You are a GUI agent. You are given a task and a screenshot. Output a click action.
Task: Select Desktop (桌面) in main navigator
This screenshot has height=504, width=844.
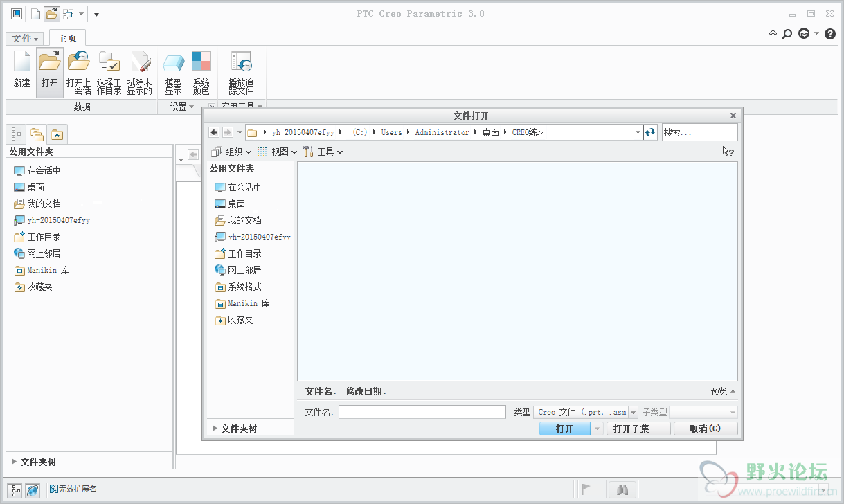tap(29, 187)
